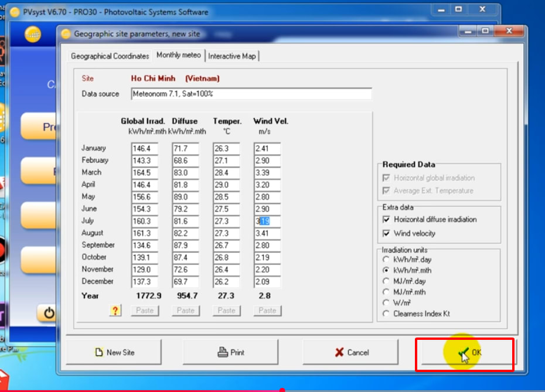Close the Geographic site parameters dialog
Viewport: 545px width, 392px height.
click(509, 31)
